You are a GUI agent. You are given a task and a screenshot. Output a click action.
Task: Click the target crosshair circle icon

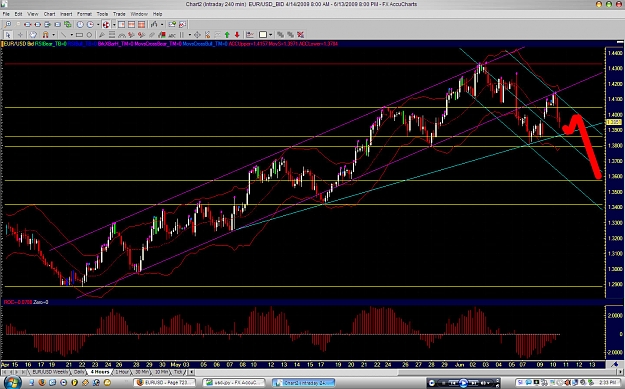coord(197,35)
